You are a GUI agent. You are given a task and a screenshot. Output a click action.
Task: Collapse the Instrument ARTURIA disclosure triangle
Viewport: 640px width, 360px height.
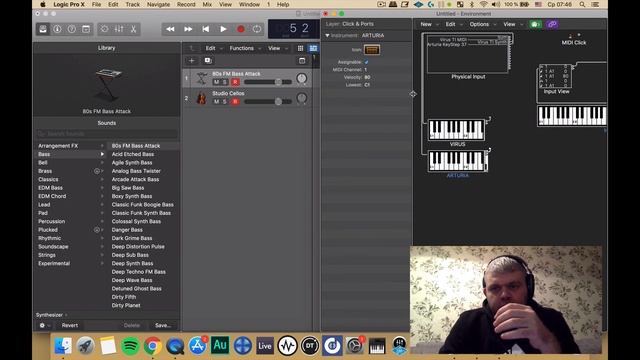[327, 36]
